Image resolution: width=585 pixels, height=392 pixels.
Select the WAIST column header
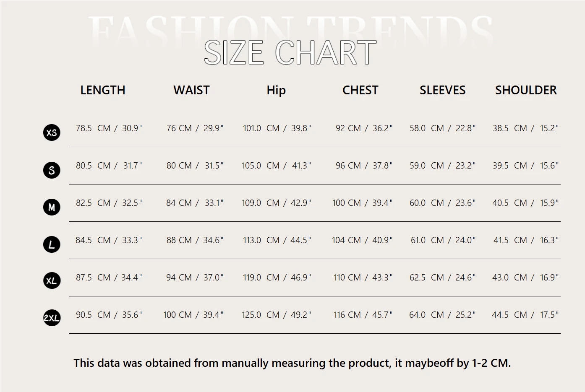(x=191, y=90)
